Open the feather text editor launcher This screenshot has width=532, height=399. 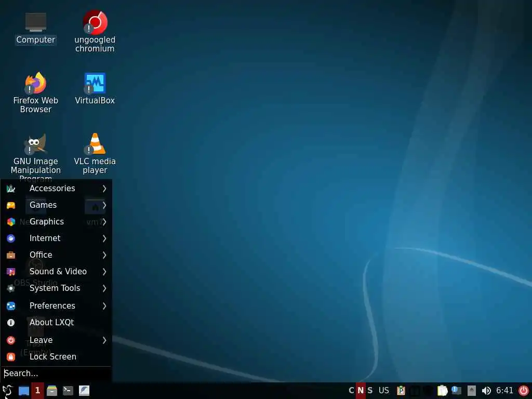coord(84,391)
